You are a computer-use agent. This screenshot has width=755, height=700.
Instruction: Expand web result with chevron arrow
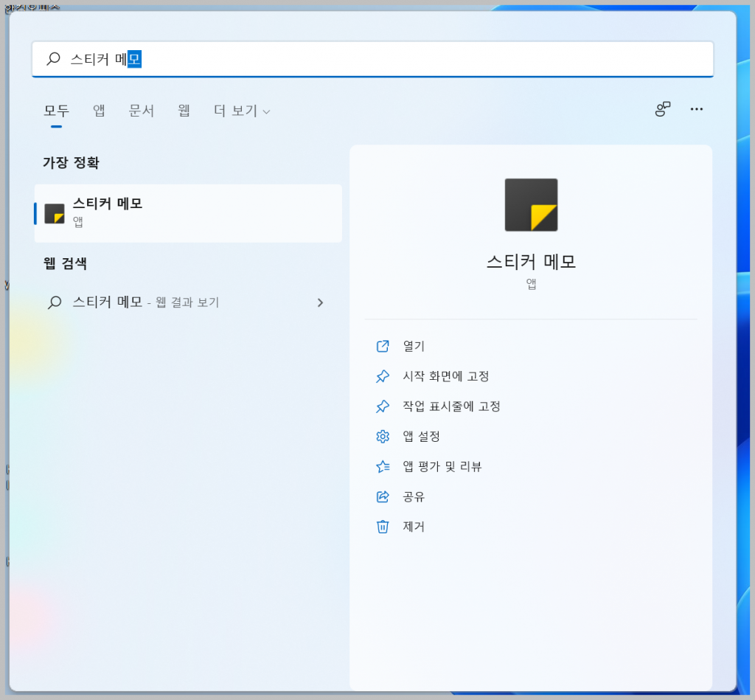320,302
